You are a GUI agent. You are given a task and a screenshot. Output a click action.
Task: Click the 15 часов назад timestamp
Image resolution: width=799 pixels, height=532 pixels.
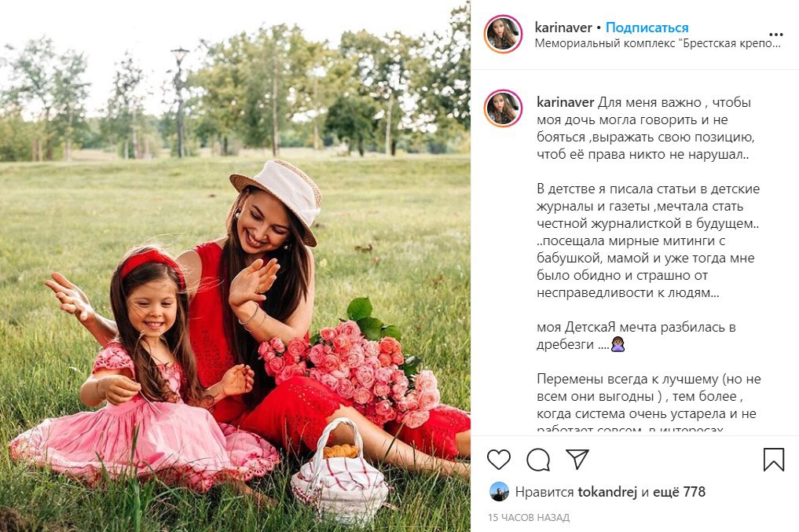tap(529, 517)
